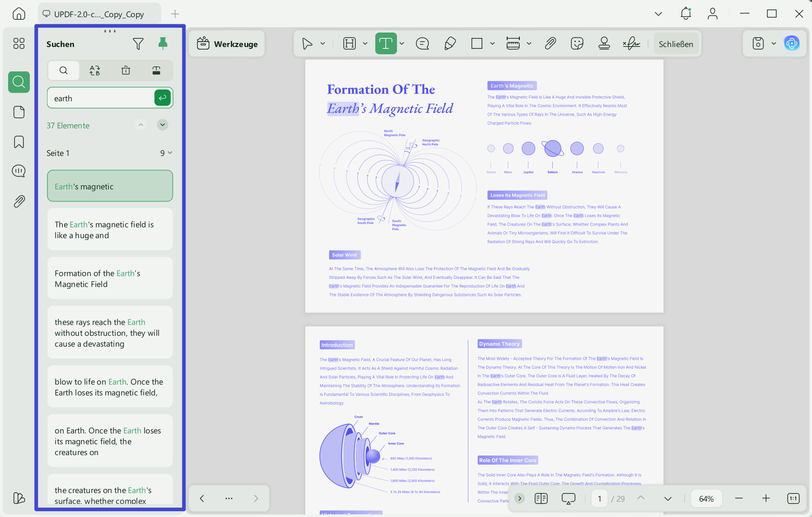This screenshot has width=812, height=517.
Task: Select the attach file paperclip tool
Action: click(550, 44)
